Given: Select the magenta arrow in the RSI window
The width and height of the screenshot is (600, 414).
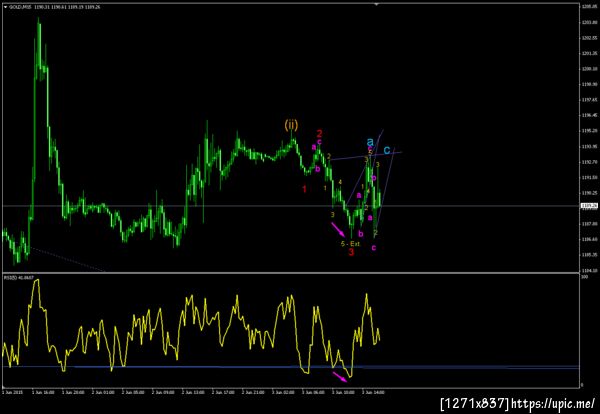Looking at the screenshot, I should click(x=340, y=377).
